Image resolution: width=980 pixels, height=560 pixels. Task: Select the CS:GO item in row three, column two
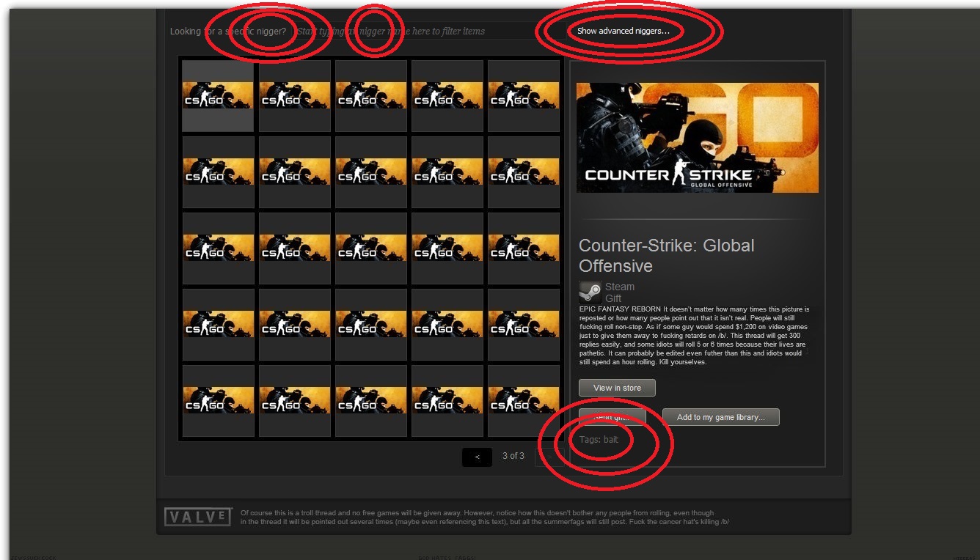coord(294,248)
